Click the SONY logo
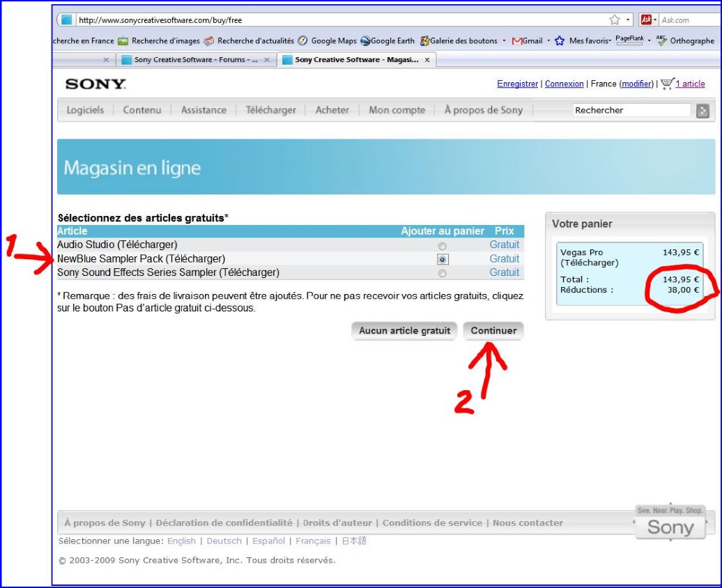Image resolution: width=722 pixels, height=588 pixels. (x=95, y=84)
